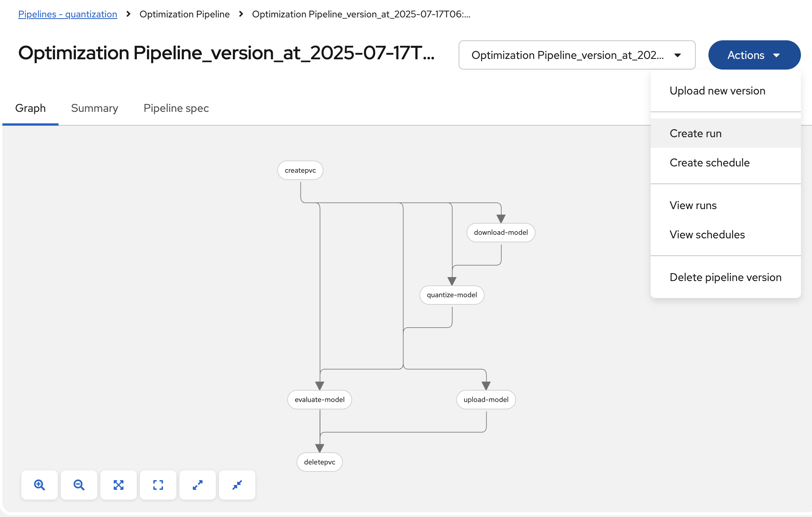The width and height of the screenshot is (812, 517).
Task: Click the page title heading
Action: [x=227, y=53]
